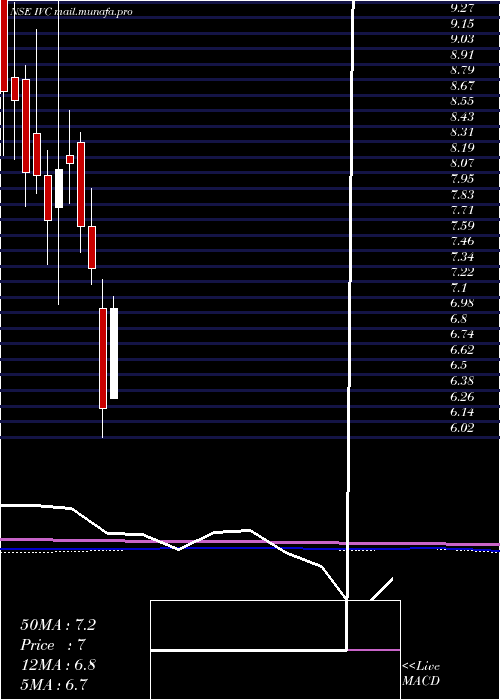
Task: Click the 7.34 price axis label
Action: tap(462, 257)
